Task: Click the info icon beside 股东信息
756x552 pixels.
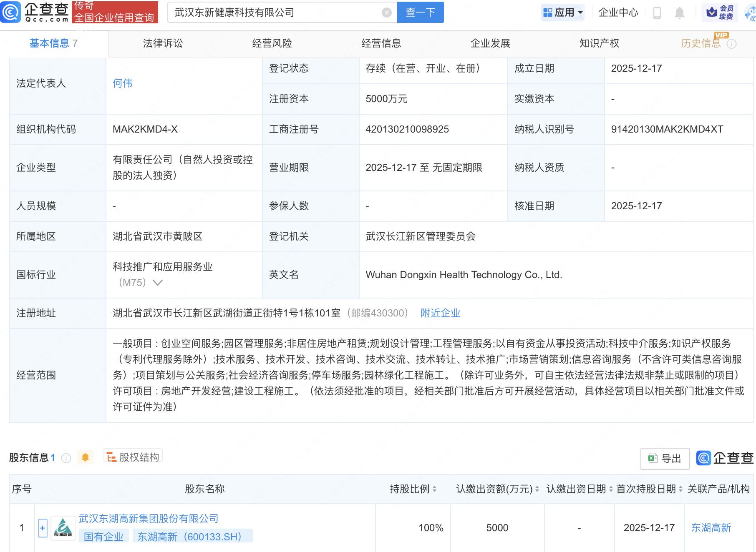Action: 66,458
